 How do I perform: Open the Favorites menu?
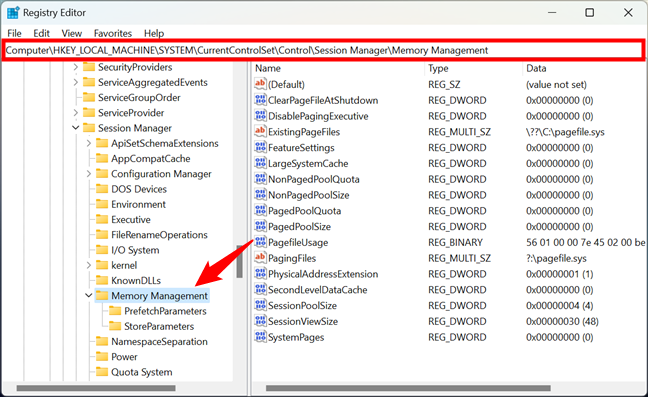[113, 33]
